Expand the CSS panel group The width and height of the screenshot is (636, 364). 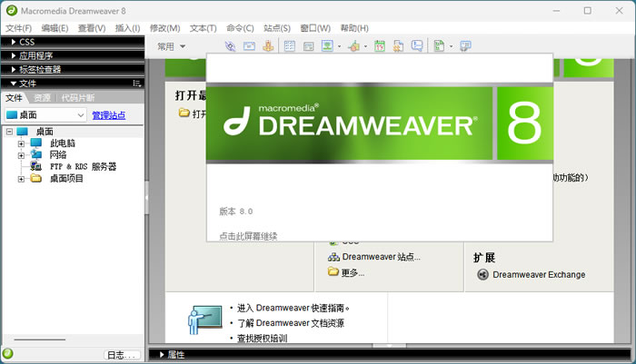point(27,42)
